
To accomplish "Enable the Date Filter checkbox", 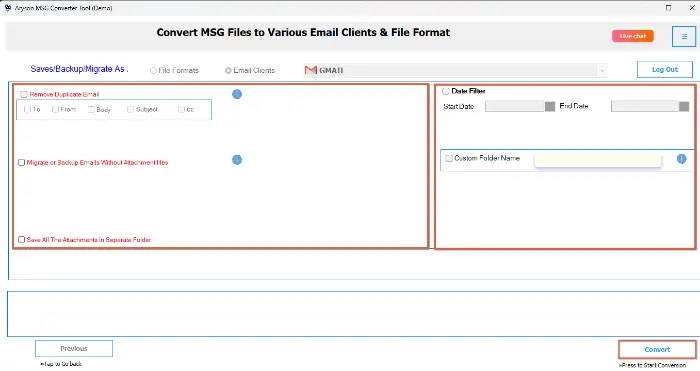I will [x=446, y=91].
